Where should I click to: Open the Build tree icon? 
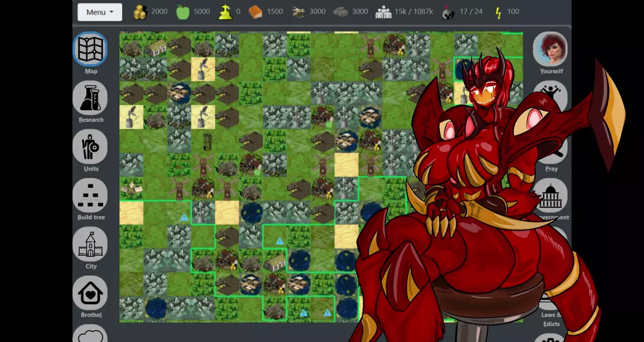(90, 195)
